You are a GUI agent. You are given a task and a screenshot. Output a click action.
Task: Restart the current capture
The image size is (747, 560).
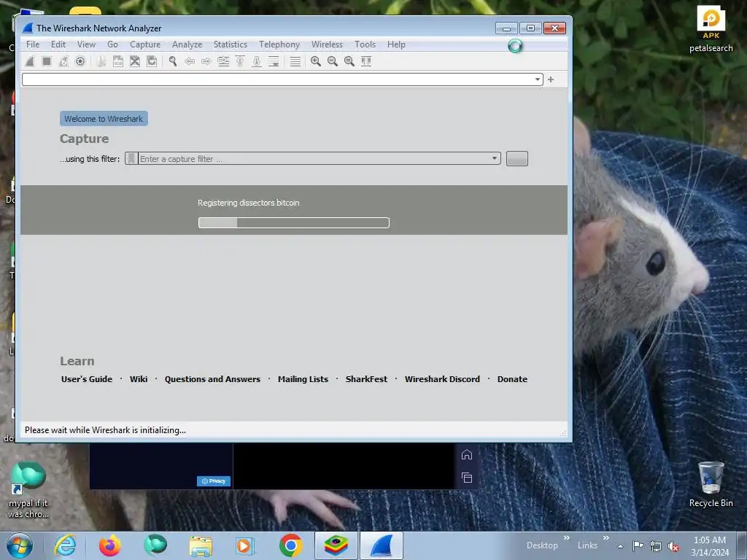point(63,61)
